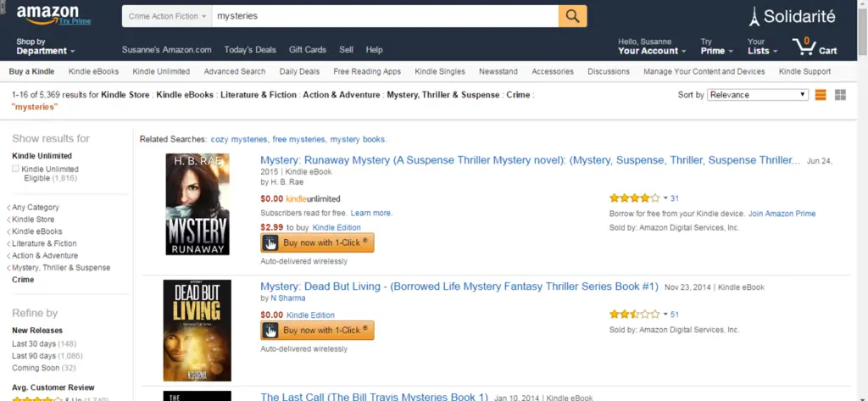Follow the cozy mysteries related search link
This screenshot has width=868, height=401.
point(238,139)
